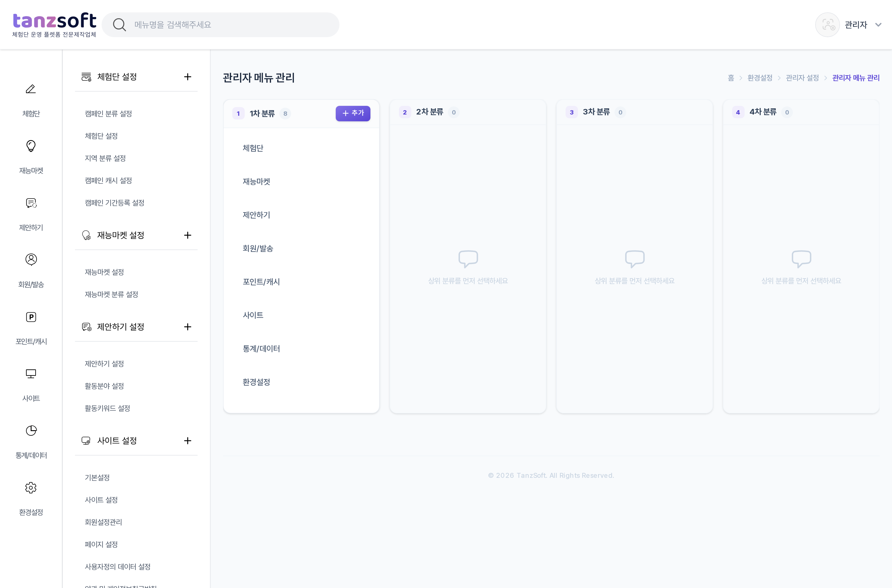Open the 재능마켓 lightbulb icon
Image resolution: width=892 pixels, height=588 pixels.
[x=31, y=146]
